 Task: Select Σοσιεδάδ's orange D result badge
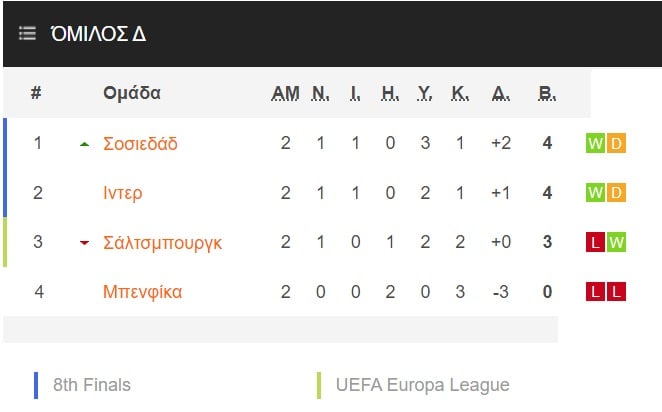click(x=616, y=143)
